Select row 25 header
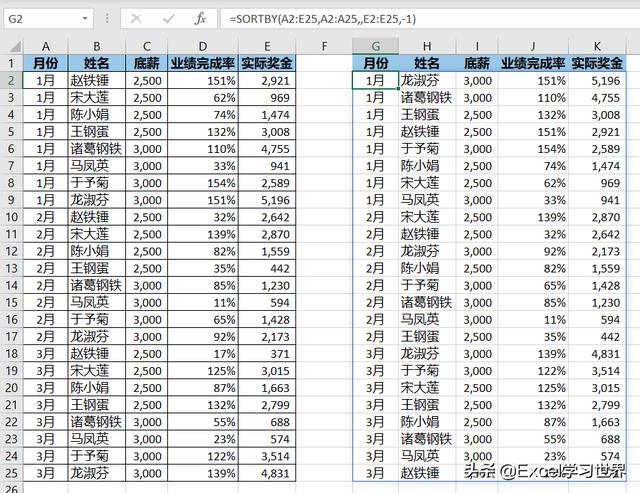The image size is (640, 493). 11,473
